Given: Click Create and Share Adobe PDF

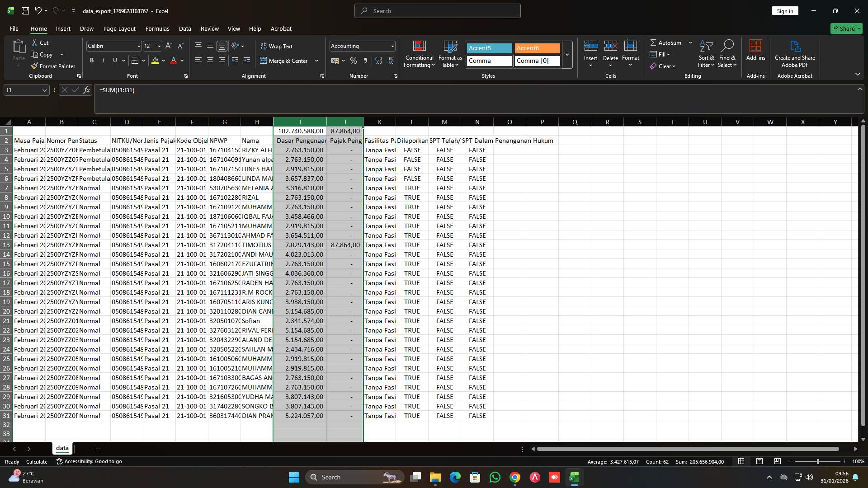Looking at the screenshot, I should click(x=795, y=53).
